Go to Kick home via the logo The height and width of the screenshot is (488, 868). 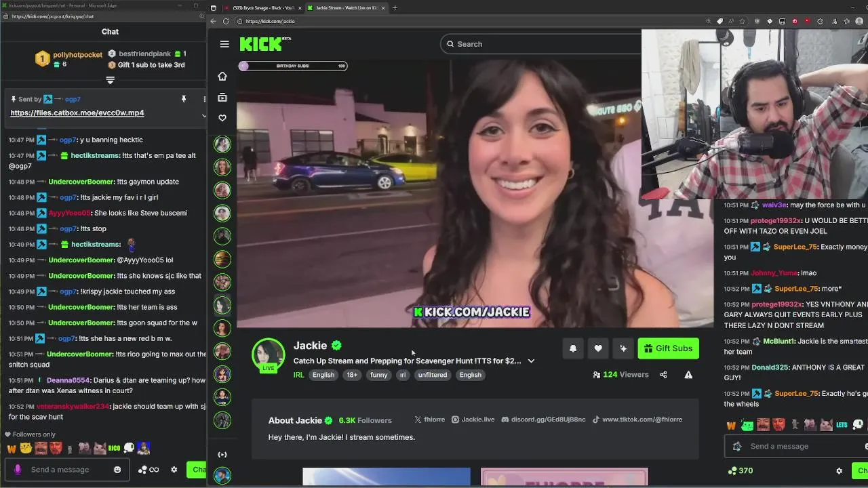261,44
